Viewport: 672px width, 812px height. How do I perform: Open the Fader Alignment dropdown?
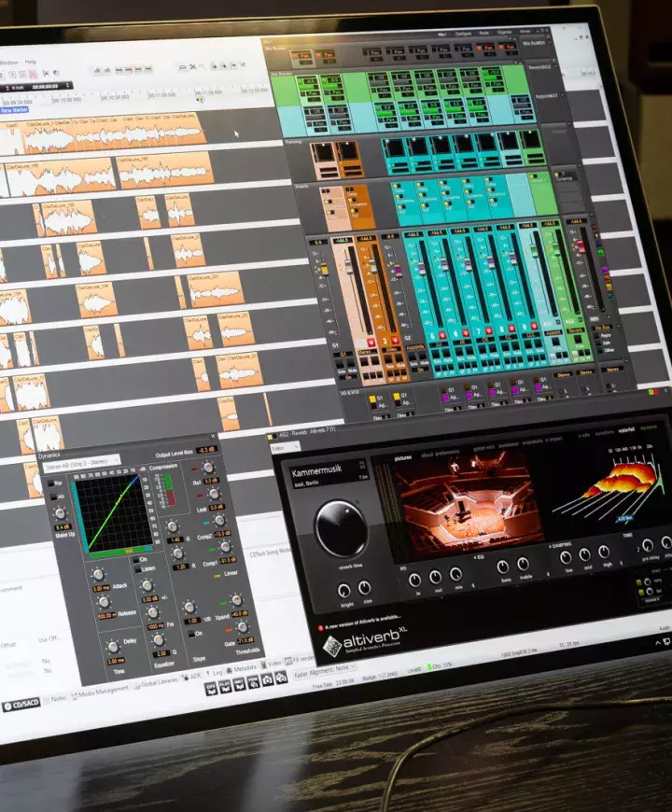325,671
